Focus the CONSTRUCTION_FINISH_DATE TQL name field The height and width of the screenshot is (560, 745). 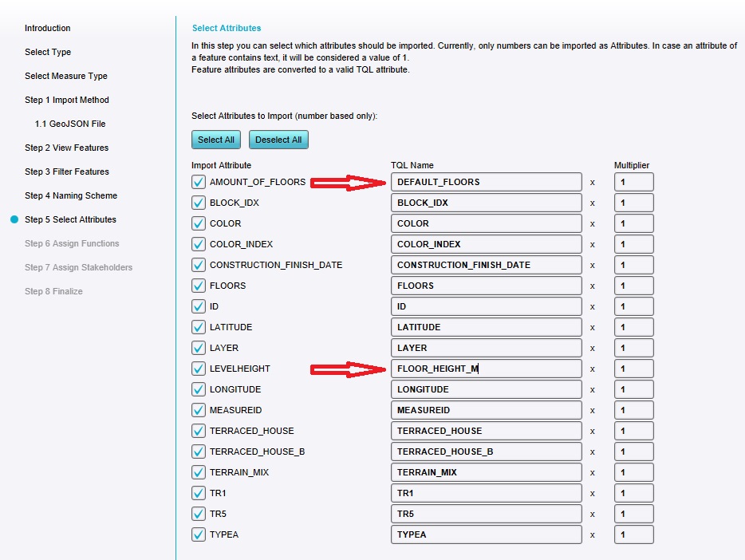pos(486,265)
